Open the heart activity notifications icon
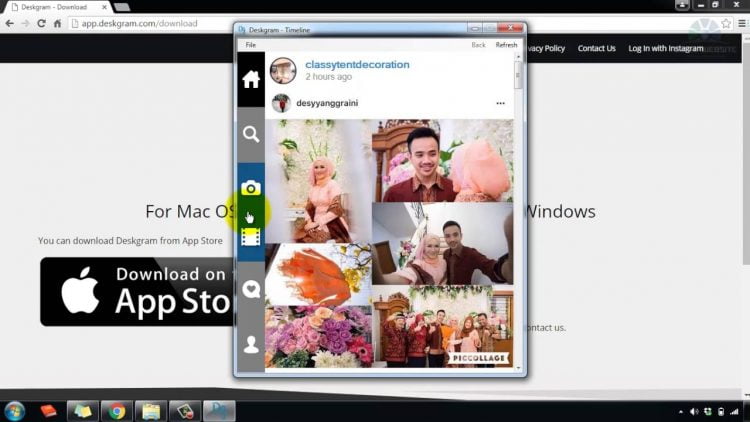750x422 pixels. coord(251,289)
